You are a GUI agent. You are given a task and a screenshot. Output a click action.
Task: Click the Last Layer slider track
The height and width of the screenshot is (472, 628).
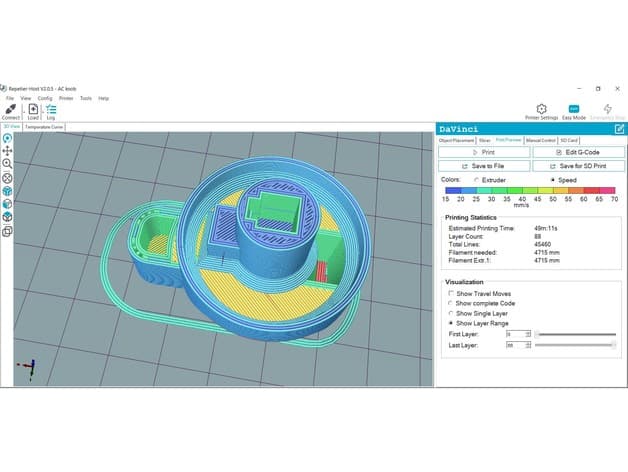coord(575,345)
